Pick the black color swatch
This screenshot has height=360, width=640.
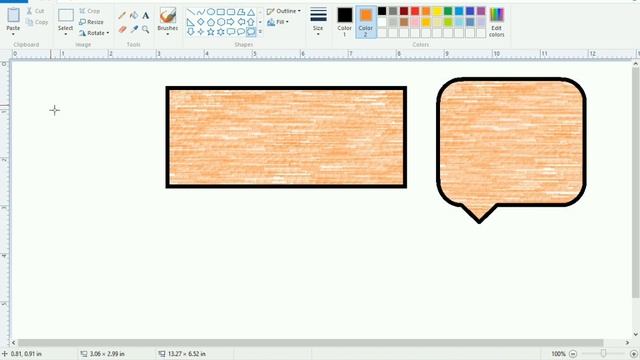(x=382, y=11)
